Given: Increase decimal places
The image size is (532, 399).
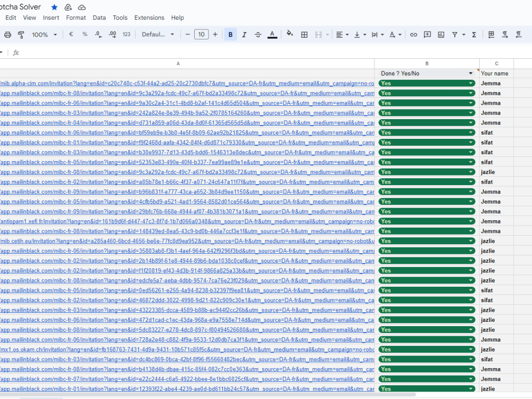Looking at the screenshot, I should [112, 34].
